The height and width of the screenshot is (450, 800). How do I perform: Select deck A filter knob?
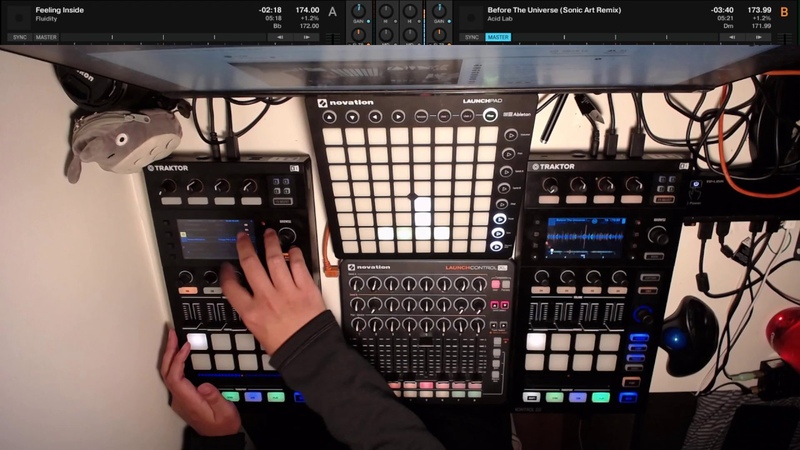click(358, 35)
